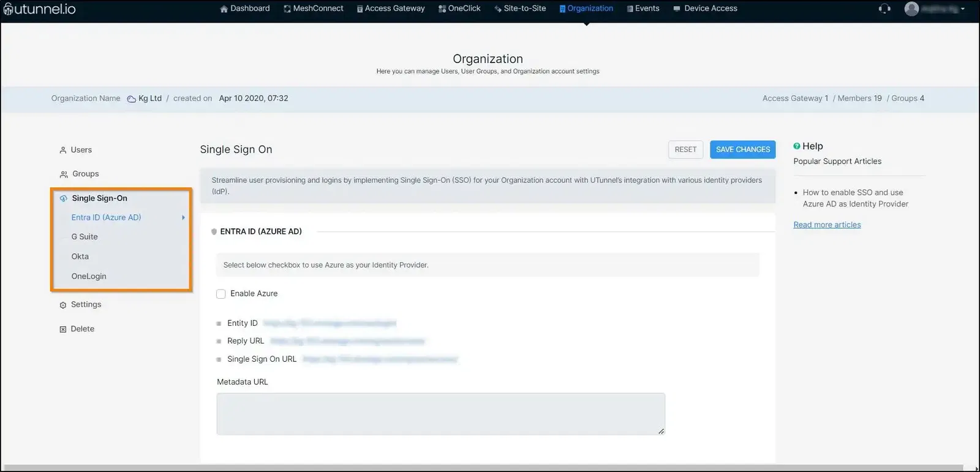Click the OneClick icon in navbar
This screenshot has height=472, width=980.
point(442,9)
